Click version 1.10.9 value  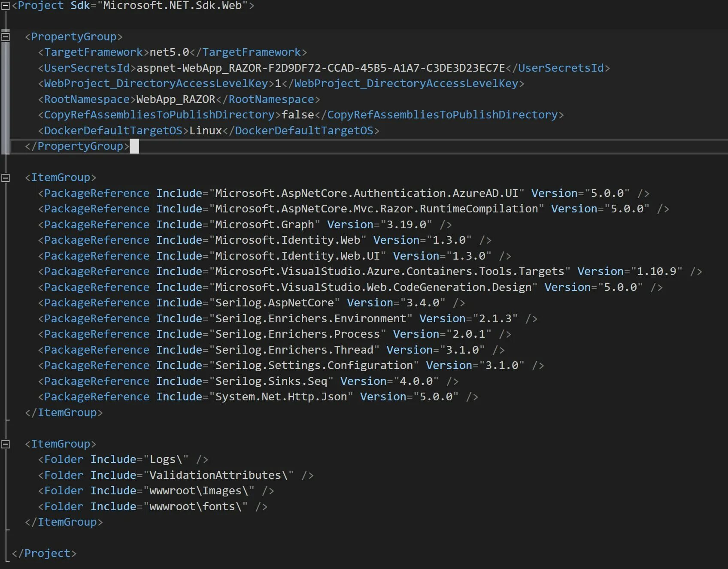pos(656,271)
